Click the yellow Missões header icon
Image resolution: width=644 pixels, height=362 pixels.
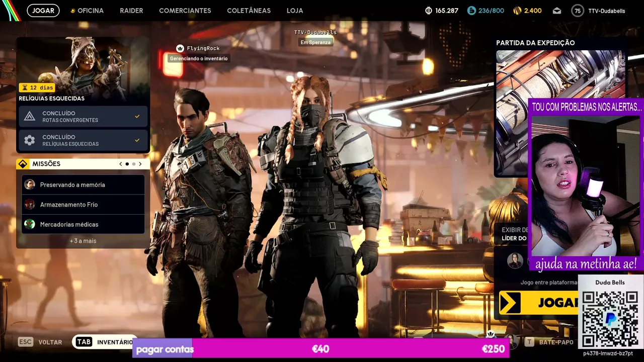click(x=23, y=164)
